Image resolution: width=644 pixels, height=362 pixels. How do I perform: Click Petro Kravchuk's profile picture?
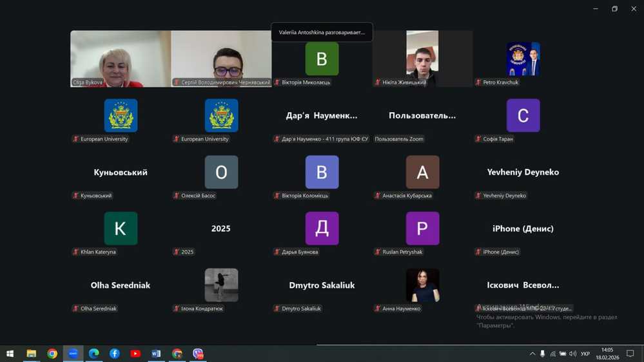point(523,59)
